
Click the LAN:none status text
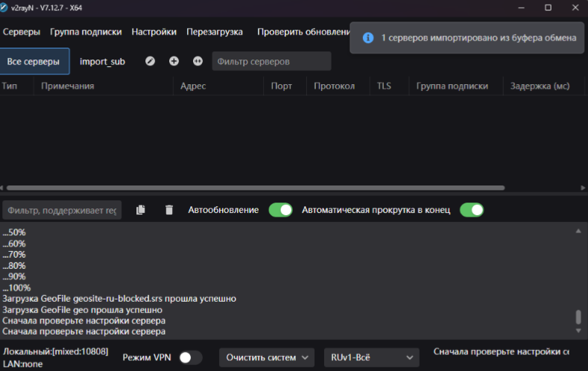22,364
